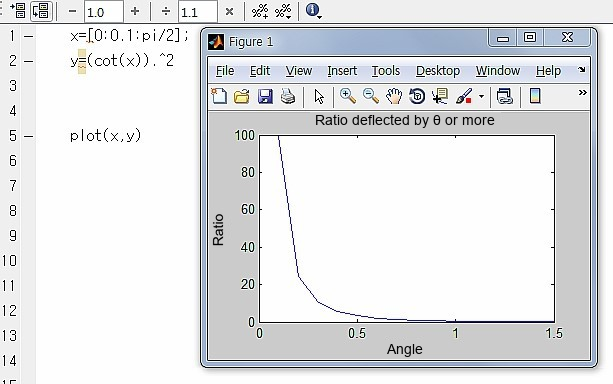Open the File menu in Figure 1

tap(225, 71)
